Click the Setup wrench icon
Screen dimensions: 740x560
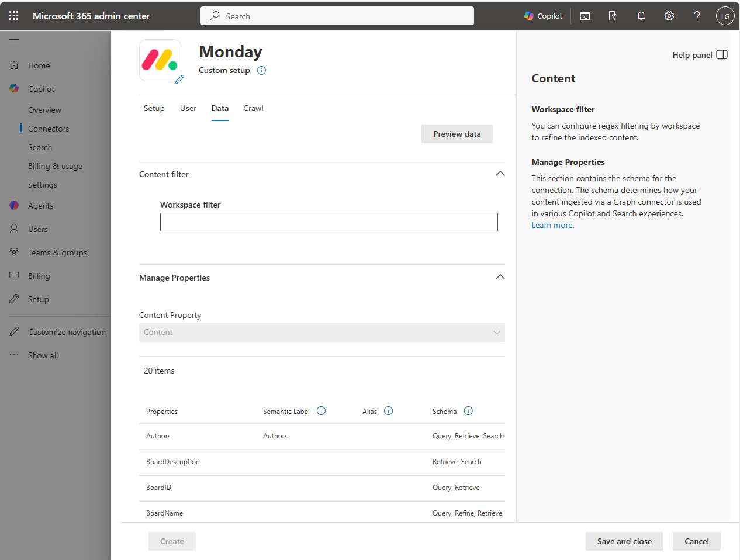(14, 299)
